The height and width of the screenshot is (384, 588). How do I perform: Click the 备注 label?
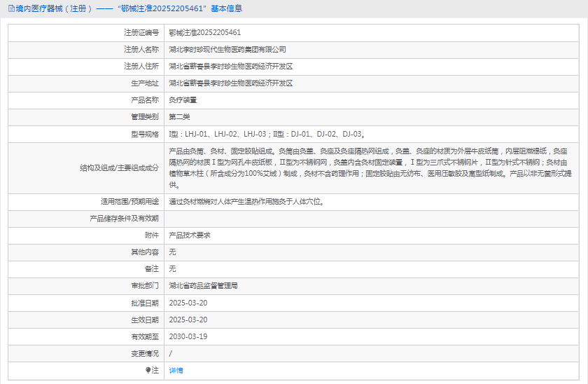[152, 269]
